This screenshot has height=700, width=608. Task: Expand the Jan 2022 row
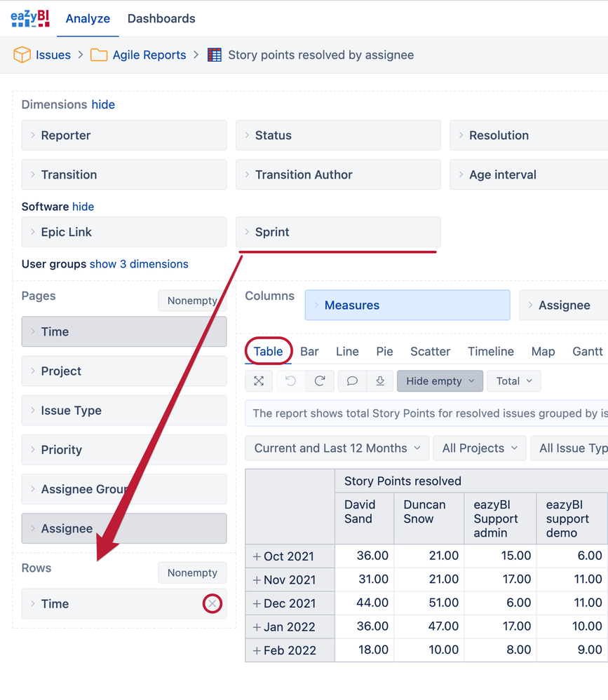tap(257, 627)
